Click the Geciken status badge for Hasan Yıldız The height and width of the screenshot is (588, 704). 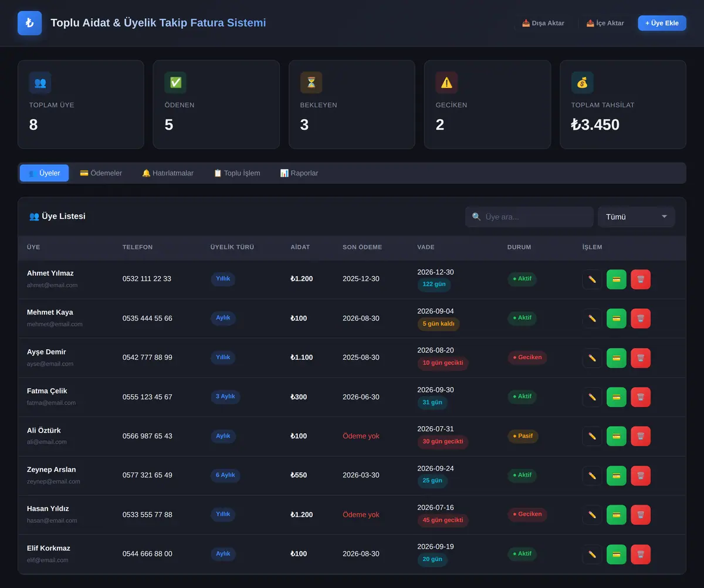pyautogui.click(x=527, y=515)
